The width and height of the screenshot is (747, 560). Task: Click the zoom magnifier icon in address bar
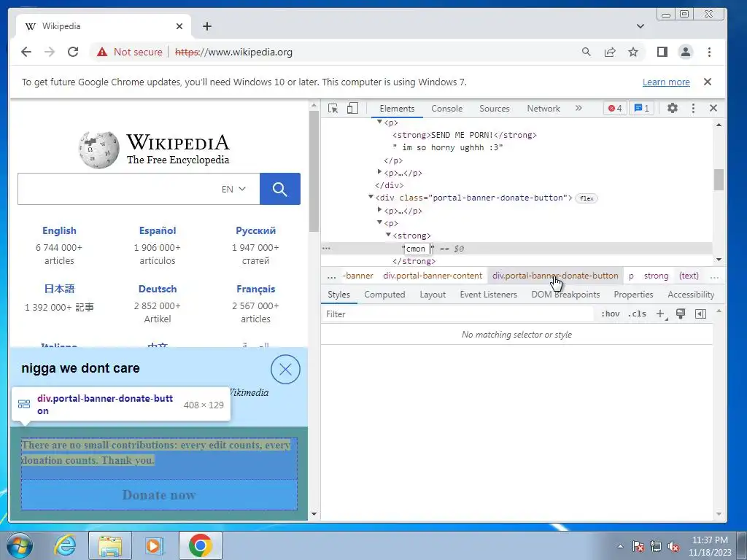[587, 52]
